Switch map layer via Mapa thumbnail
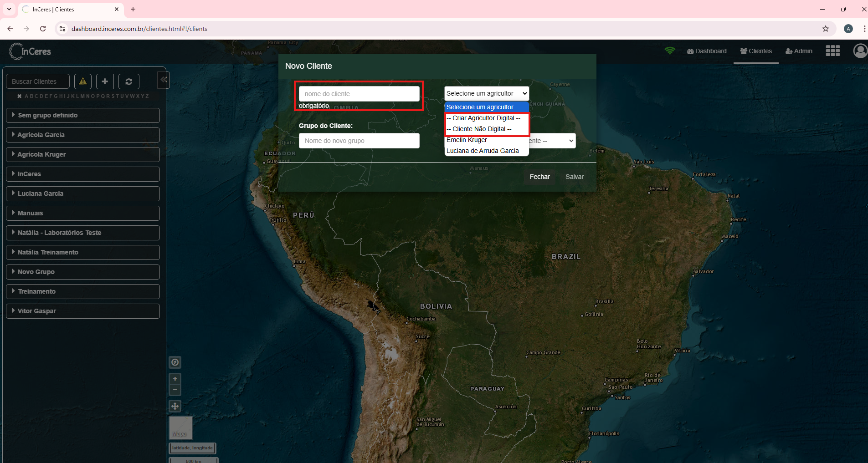Screen dimensions: 868x463 click(181, 427)
